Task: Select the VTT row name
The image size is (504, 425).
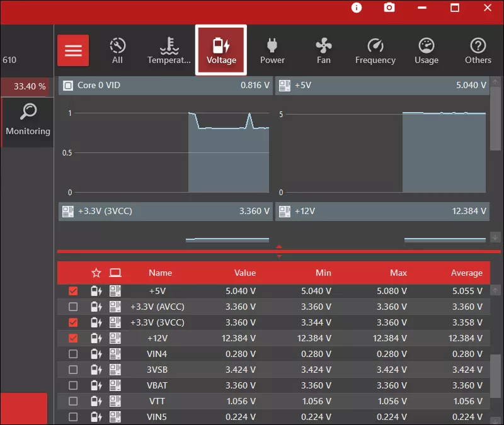Action: [x=157, y=401]
